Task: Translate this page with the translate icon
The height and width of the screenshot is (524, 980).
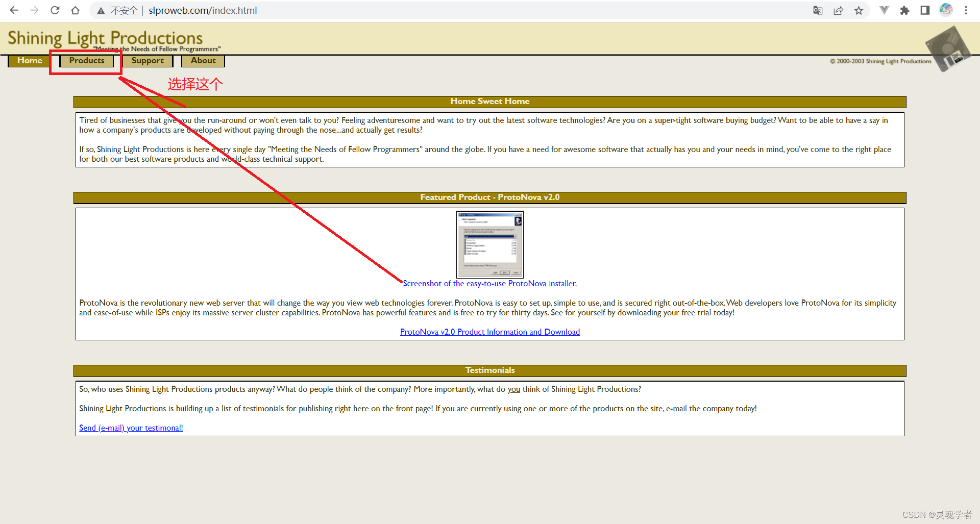Action: [818, 10]
